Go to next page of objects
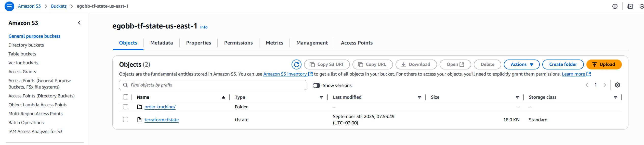The height and width of the screenshot is (145, 644). pyautogui.click(x=604, y=85)
